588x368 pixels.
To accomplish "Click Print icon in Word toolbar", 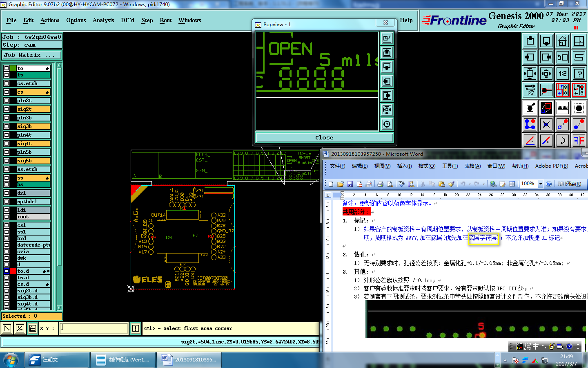I will point(381,184).
